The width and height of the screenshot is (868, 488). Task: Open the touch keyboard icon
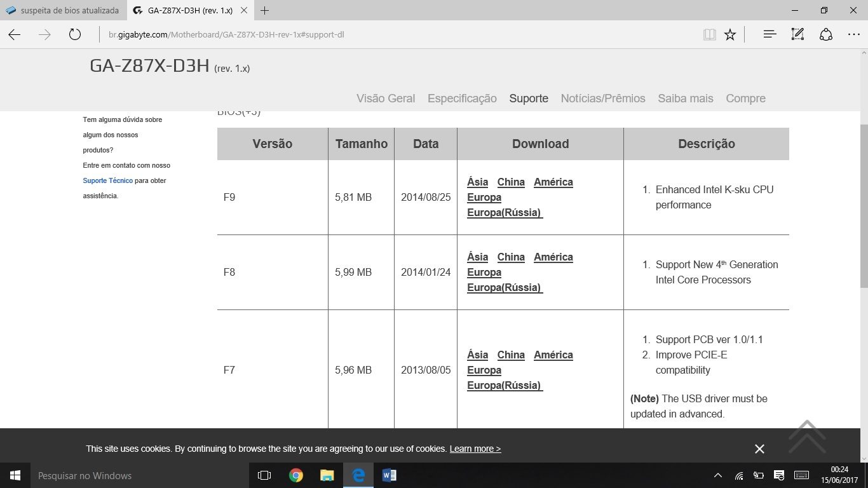pyautogui.click(x=801, y=475)
